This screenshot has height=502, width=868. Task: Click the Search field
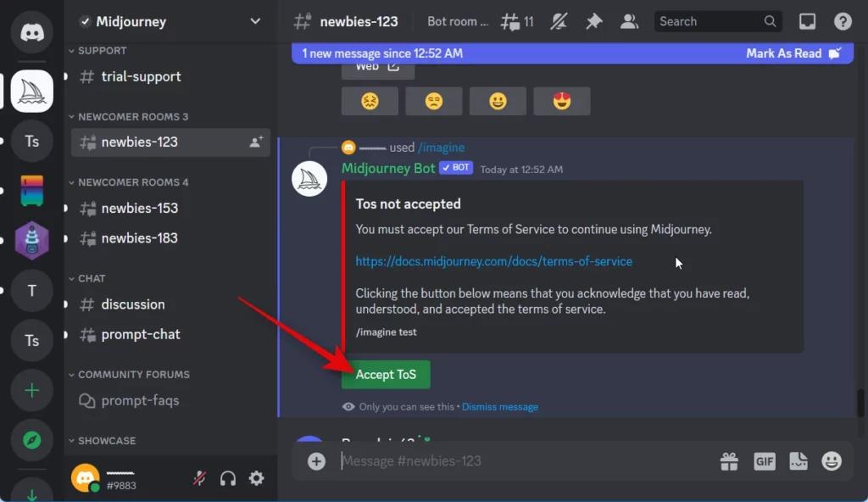717,21
